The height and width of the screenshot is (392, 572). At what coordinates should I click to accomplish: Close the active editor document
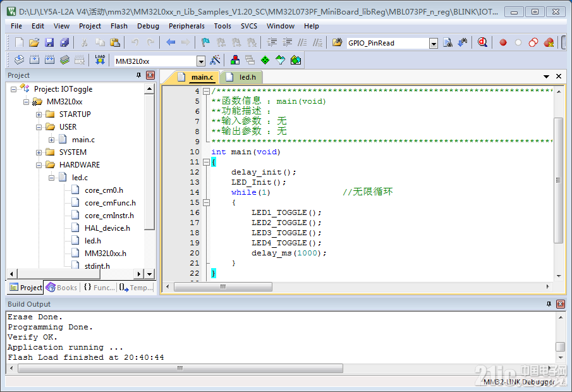[559, 77]
